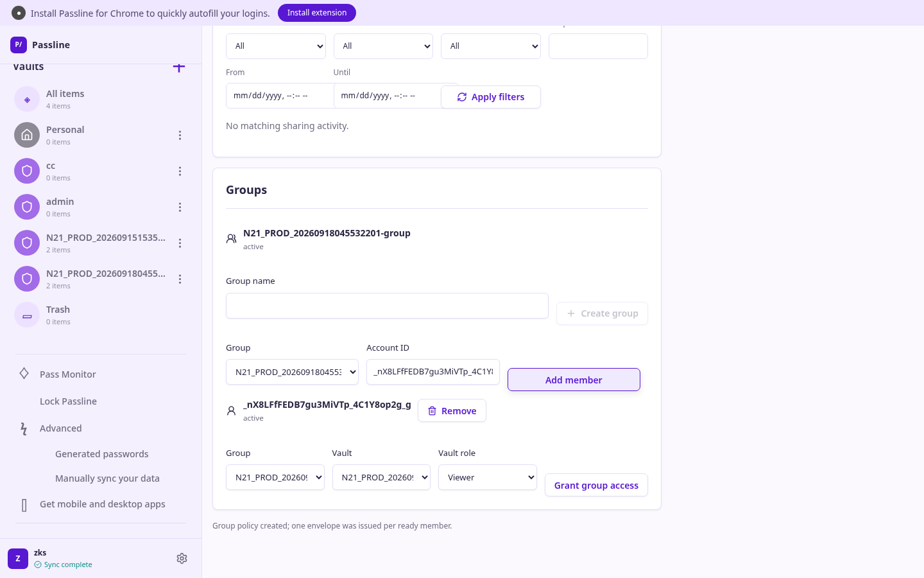Focus the Group name input field
The image size is (924, 578).
click(387, 306)
